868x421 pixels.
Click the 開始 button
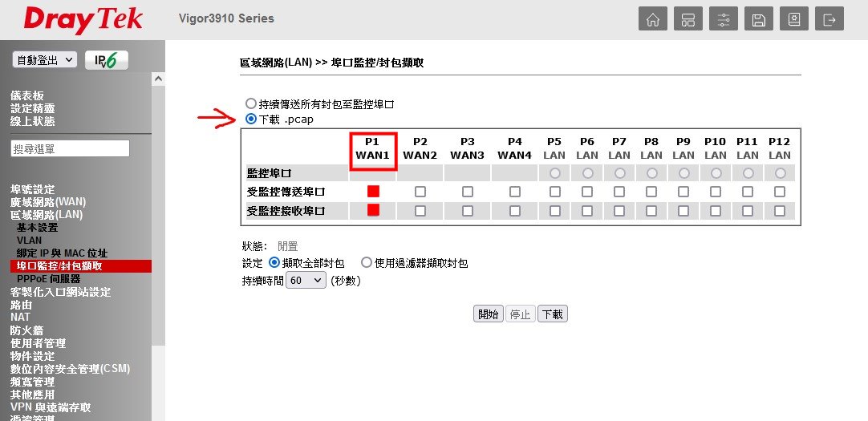[x=488, y=314]
